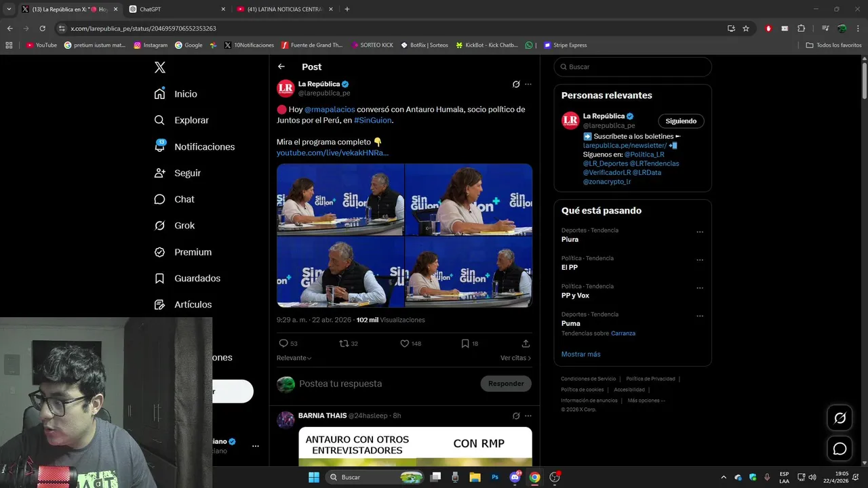Open the youtube.com/live link in post
Screen dimensions: 868x488
pos(332,153)
